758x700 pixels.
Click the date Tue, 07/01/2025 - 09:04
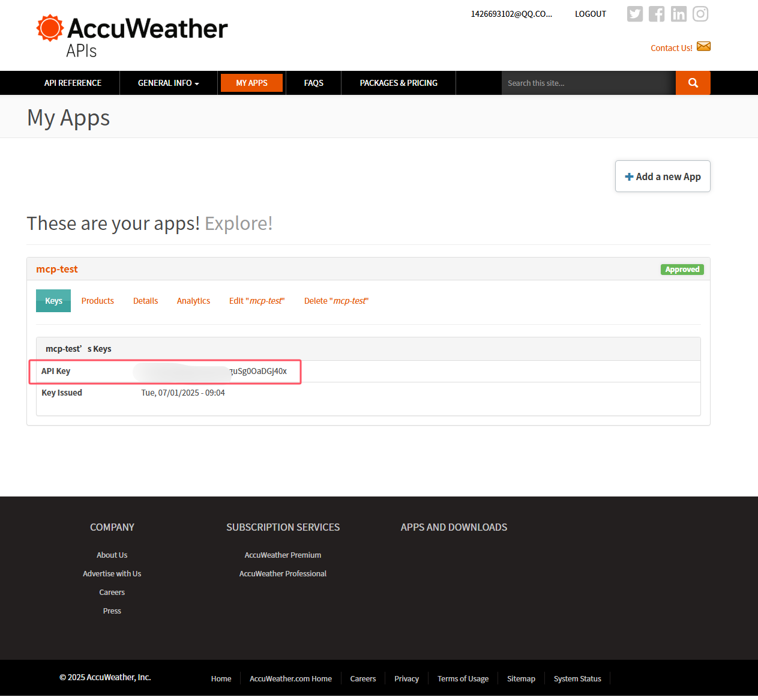click(183, 393)
